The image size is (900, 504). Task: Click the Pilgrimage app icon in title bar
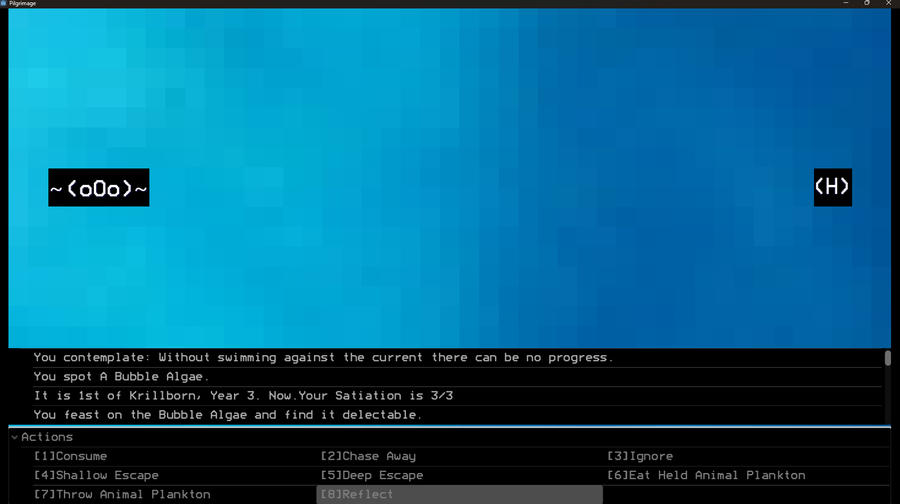pos(3,3)
